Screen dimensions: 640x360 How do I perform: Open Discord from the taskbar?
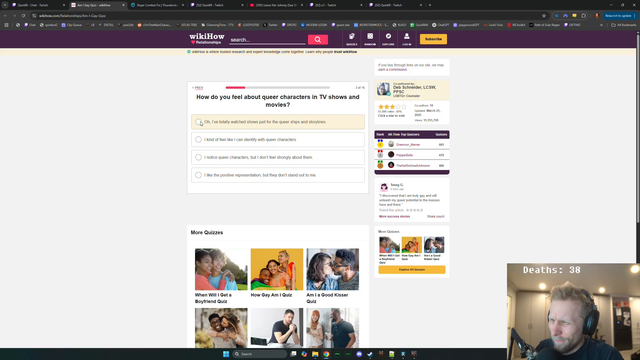tap(359, 354)
